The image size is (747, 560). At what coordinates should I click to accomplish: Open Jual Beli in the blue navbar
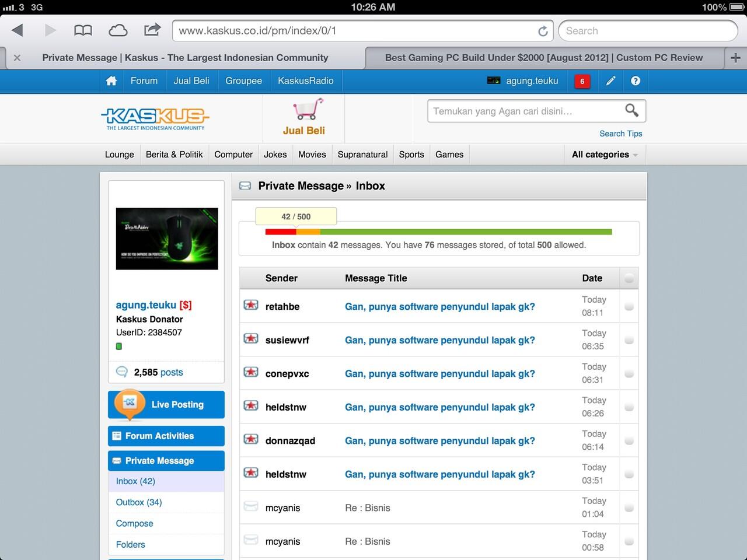click(x=191, y=81)
